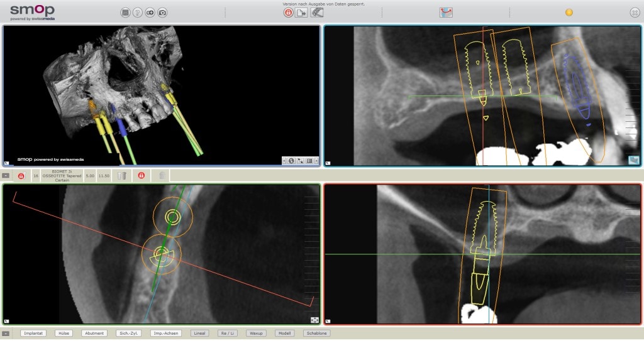Click the jaw curve panoramic icon
Viewport: 644px width, 341px height.
coord(446,13)
